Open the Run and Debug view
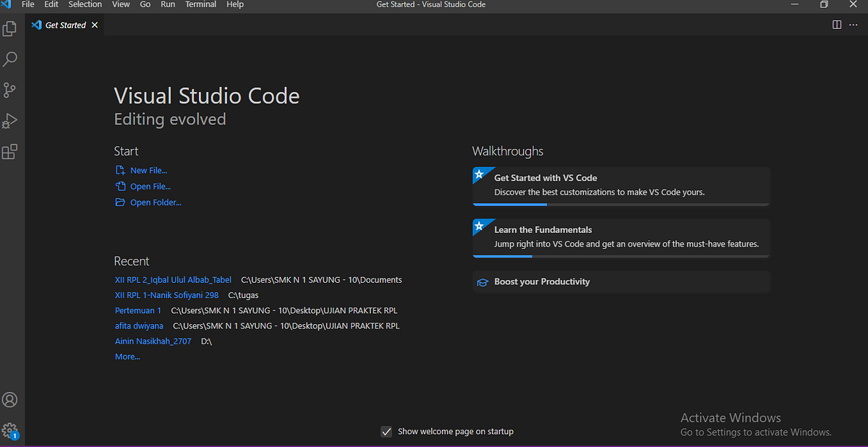 pos(10,121)
